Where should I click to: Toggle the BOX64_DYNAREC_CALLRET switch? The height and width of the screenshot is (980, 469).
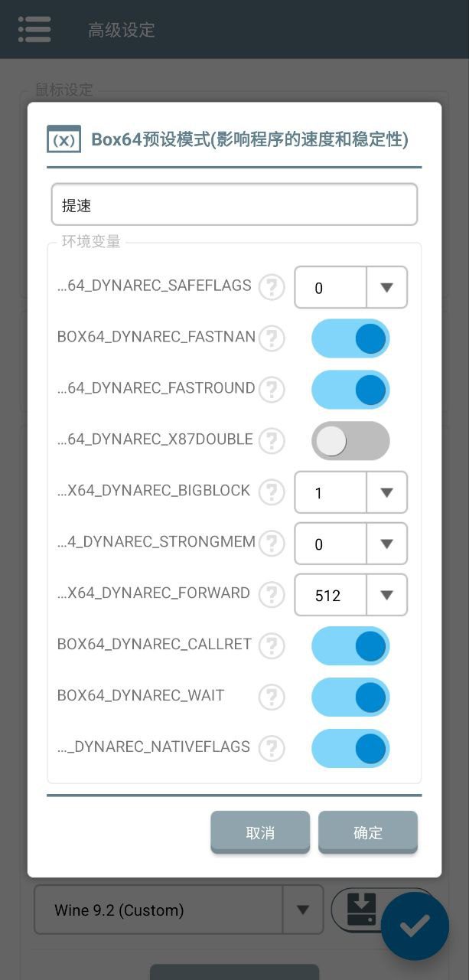pos(350,646)
